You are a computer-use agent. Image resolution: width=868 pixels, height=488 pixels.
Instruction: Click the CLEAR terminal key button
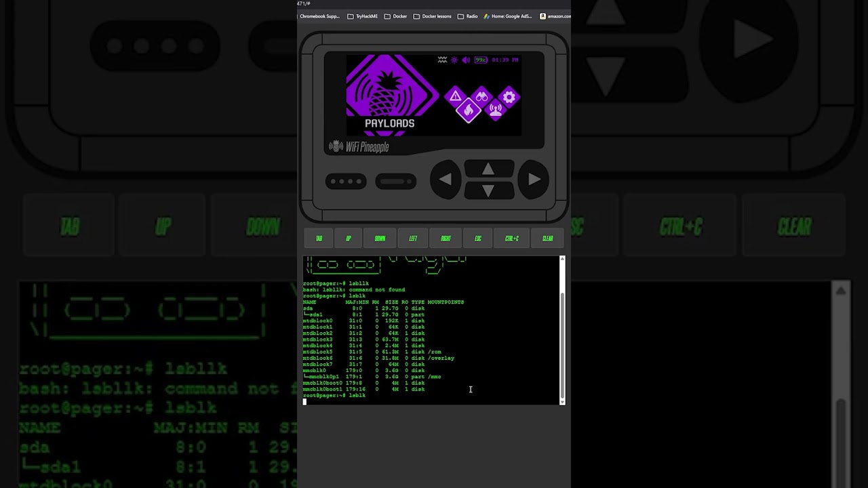pyautogui.click(x=548, y=239)
